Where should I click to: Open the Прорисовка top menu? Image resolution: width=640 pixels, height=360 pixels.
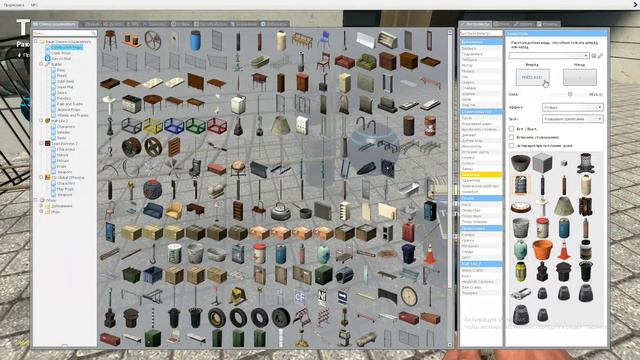coord(14,5)
